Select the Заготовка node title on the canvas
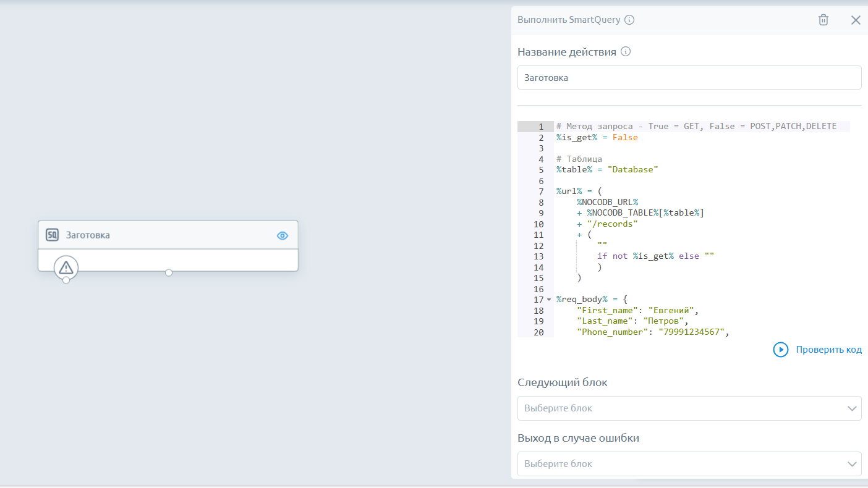 pyautogui.click(x=88, y=235)
